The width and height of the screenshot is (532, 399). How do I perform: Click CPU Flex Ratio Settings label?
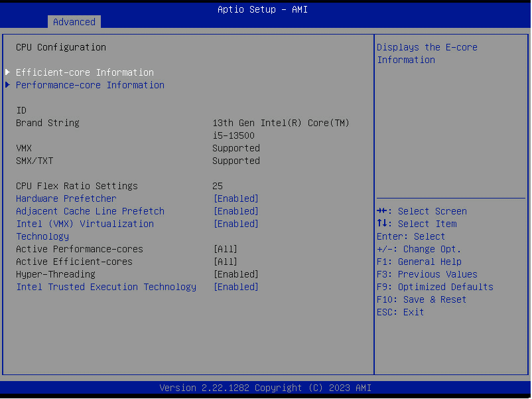77,186
